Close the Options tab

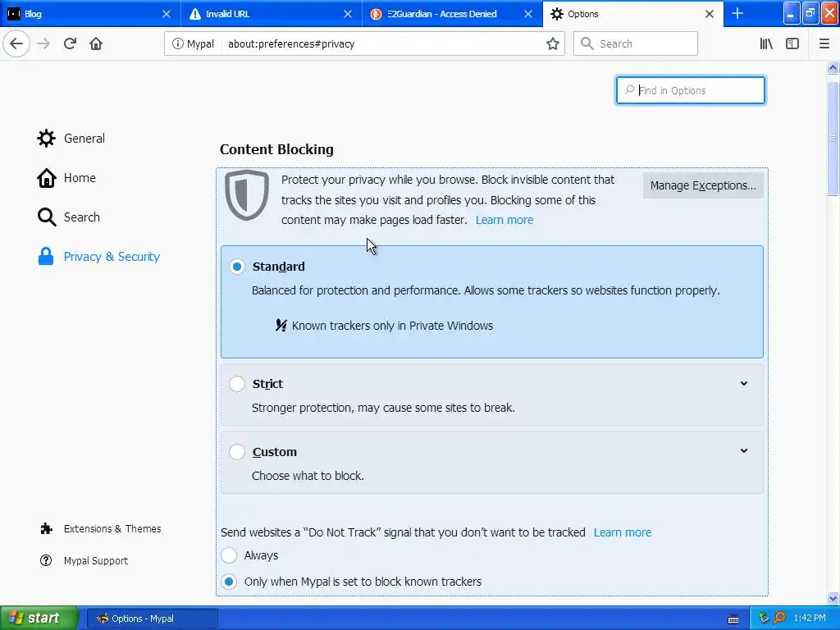click(x=710, y=14)
